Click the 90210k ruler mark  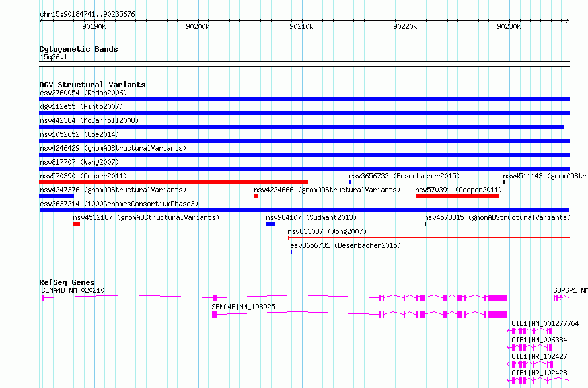(x=301, y=26)
